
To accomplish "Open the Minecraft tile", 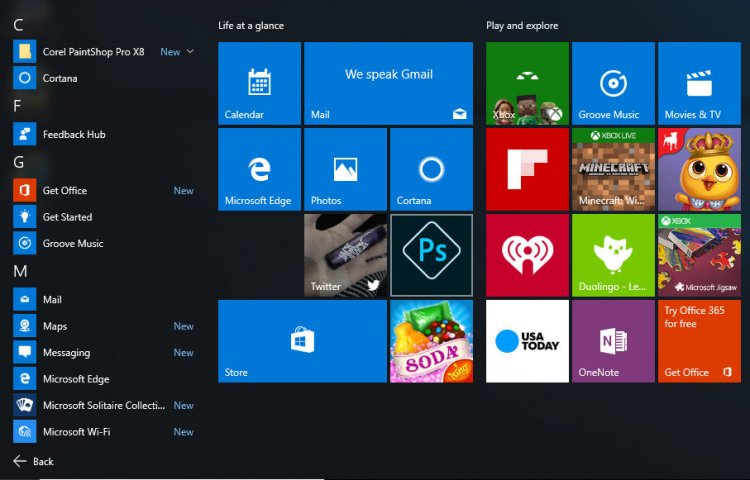I will click(x=613, y=169).
